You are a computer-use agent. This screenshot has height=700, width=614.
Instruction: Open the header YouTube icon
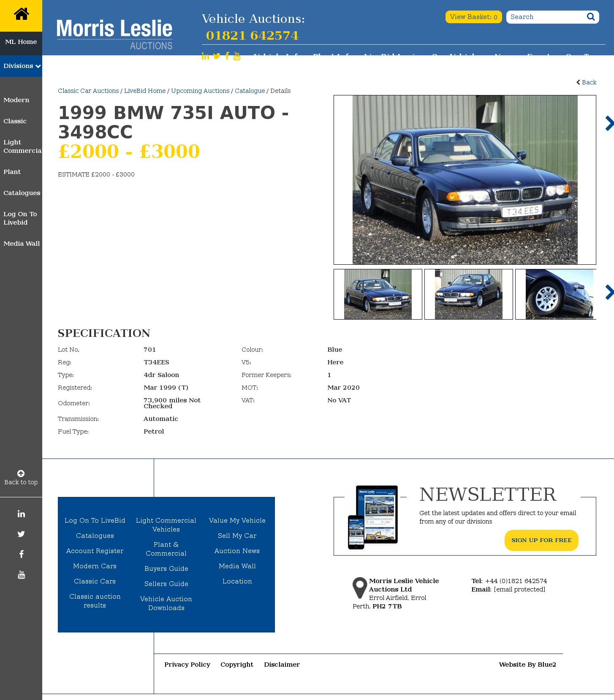pos(237,56)
